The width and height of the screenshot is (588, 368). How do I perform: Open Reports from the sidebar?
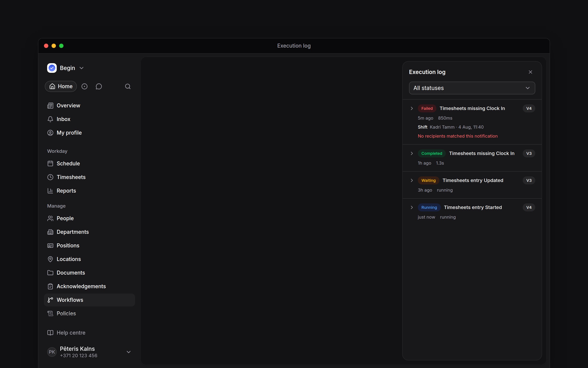coord(89,191)
